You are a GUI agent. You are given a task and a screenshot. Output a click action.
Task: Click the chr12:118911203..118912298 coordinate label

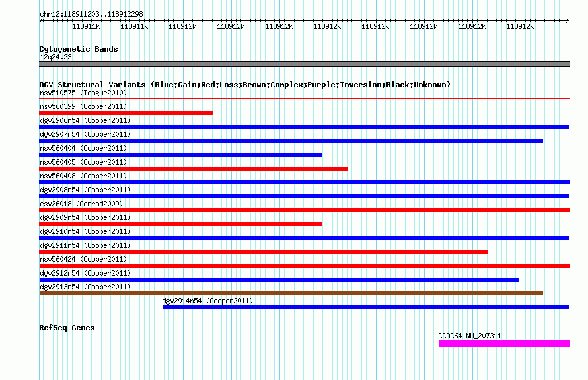[91, 14]
